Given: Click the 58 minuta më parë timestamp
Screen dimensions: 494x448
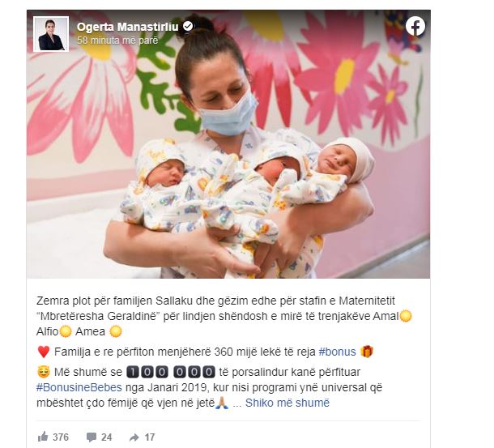Looking at the screenshot, I should coord(117,41).
